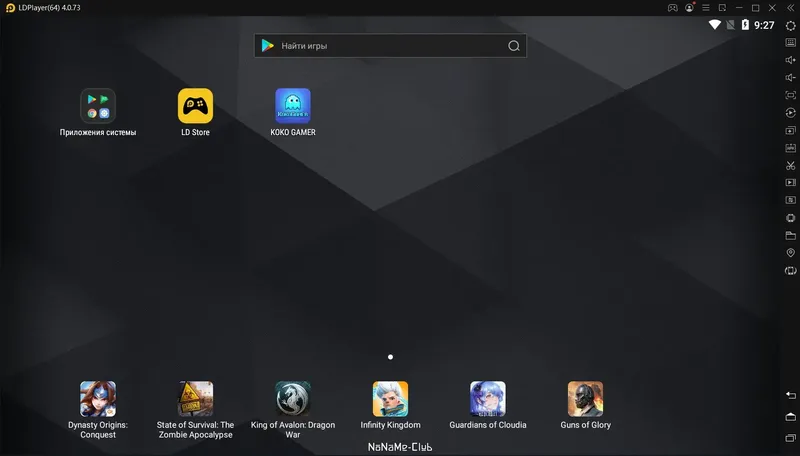Screen dimensions: 800x456
Task: Click the battery charging status icon
Action: click(x=745, y=24)
